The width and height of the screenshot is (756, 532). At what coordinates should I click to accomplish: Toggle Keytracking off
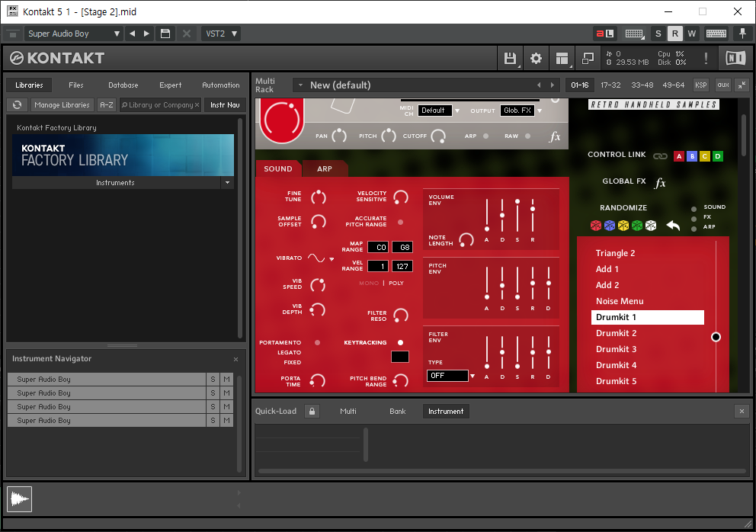tap(400, 342)
